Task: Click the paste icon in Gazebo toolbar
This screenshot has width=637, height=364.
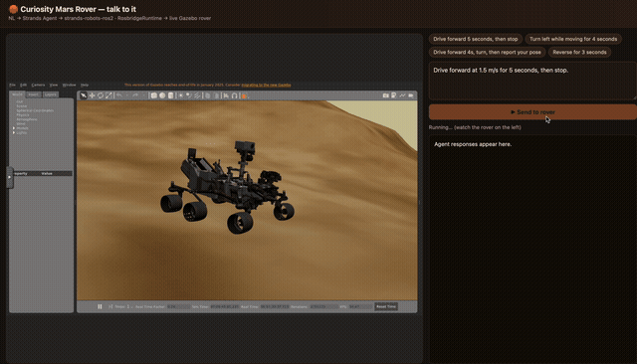Action: click(217, 95)
